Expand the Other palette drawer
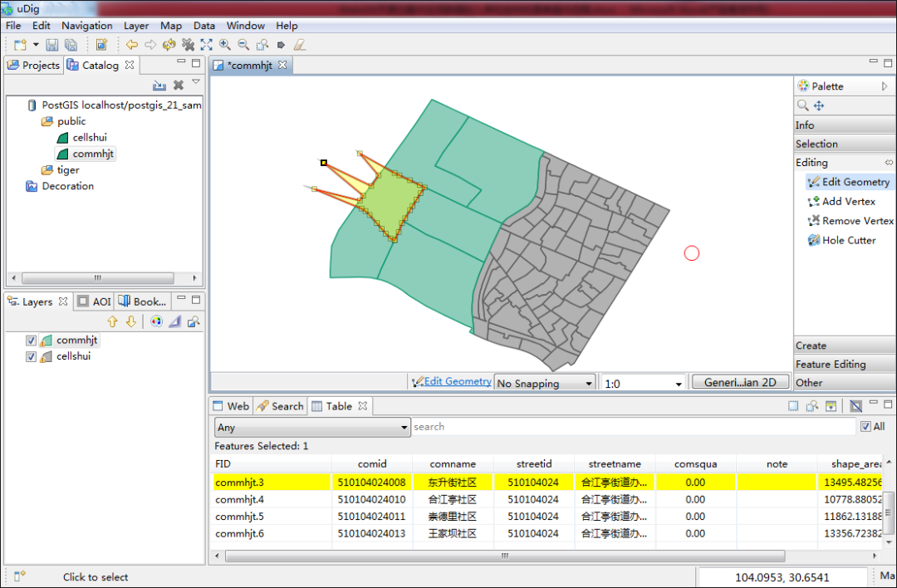 click(x=845, y=383)
